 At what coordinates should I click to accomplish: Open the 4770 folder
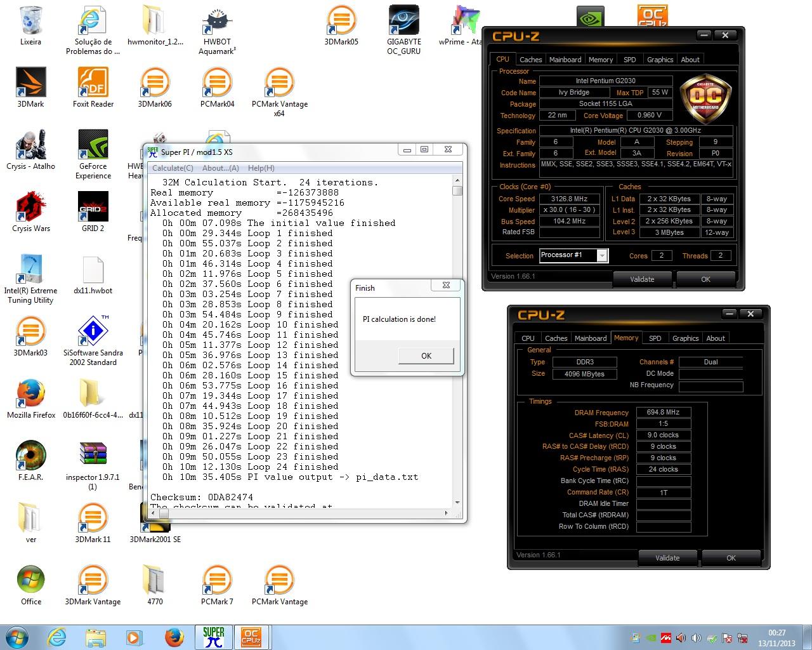tap(155, 586)
